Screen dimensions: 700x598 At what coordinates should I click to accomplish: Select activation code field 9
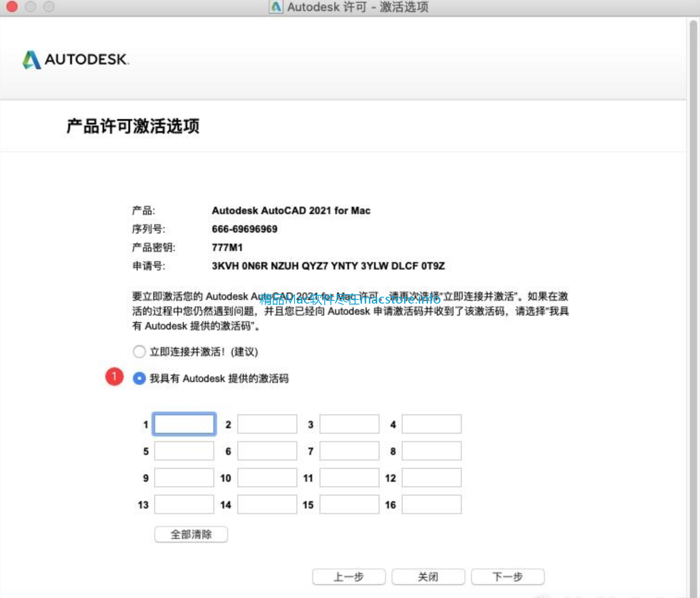coord(184,478)
